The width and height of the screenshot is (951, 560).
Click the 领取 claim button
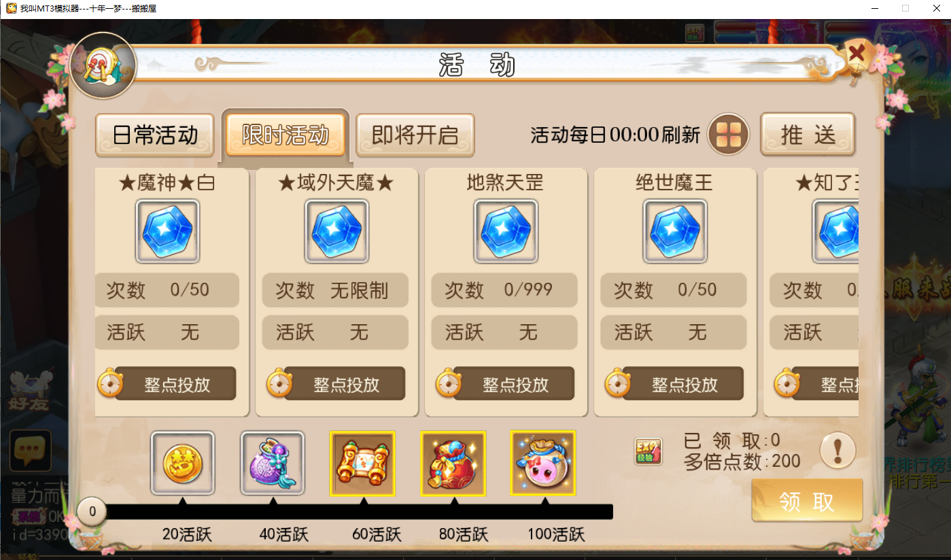tap(807, 501)
